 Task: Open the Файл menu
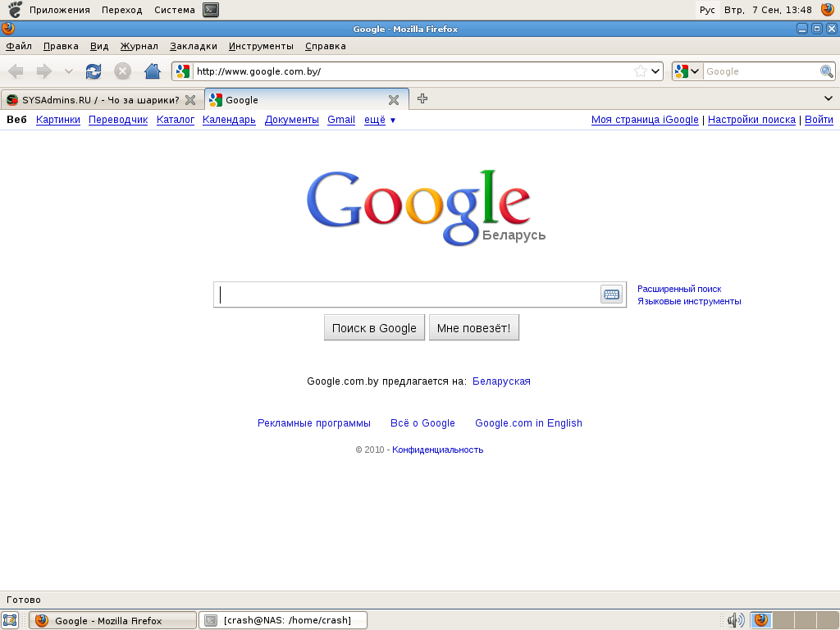tap(19, 46)
